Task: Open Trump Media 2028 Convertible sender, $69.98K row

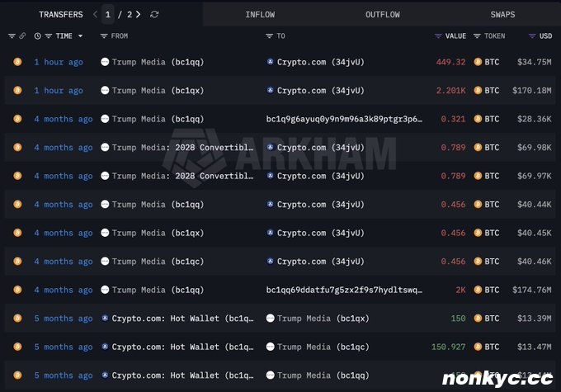Action: click(182, 148)
